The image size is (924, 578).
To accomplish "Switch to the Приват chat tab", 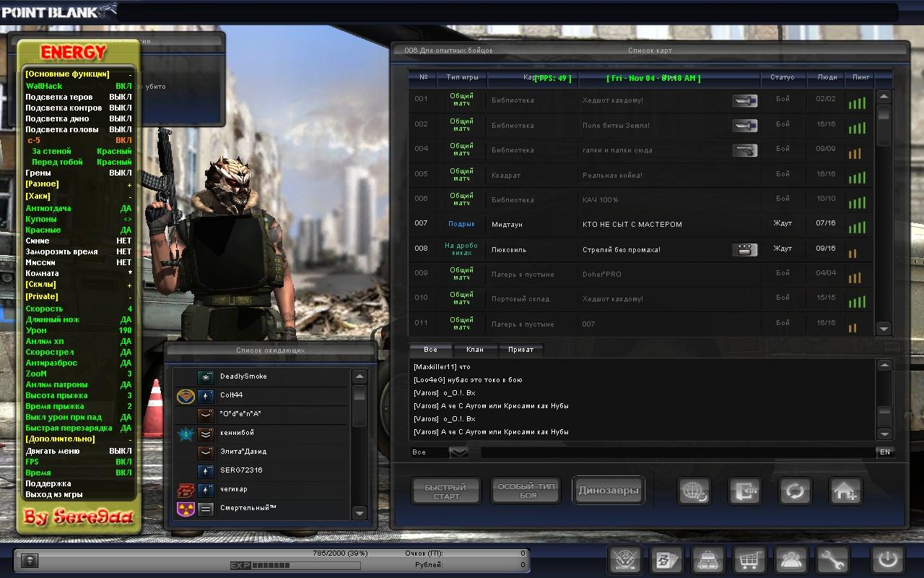I will tap(520, 350).
